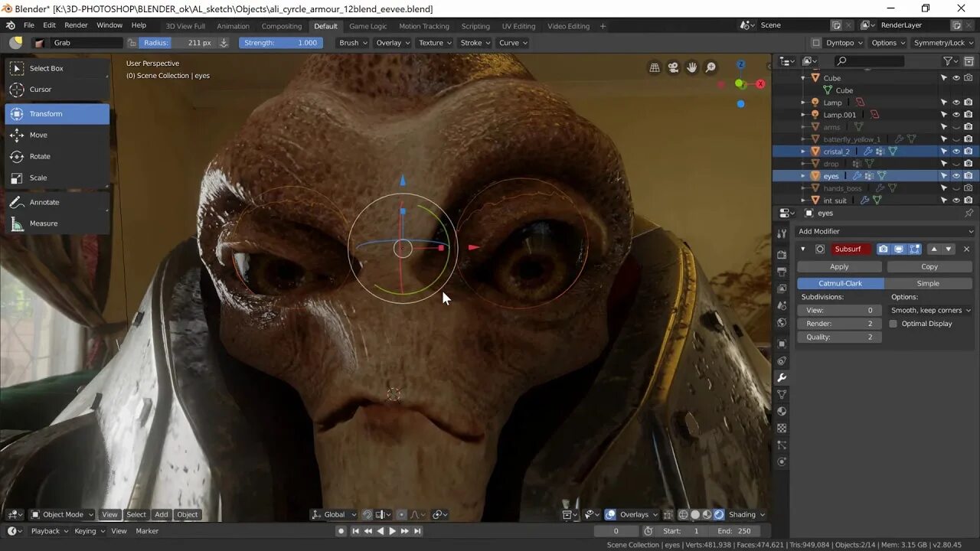Image resolution: width=980 pixels, height=551 pixels.
Task: Select wireframe shading mode icon
Action: point(684,514)
